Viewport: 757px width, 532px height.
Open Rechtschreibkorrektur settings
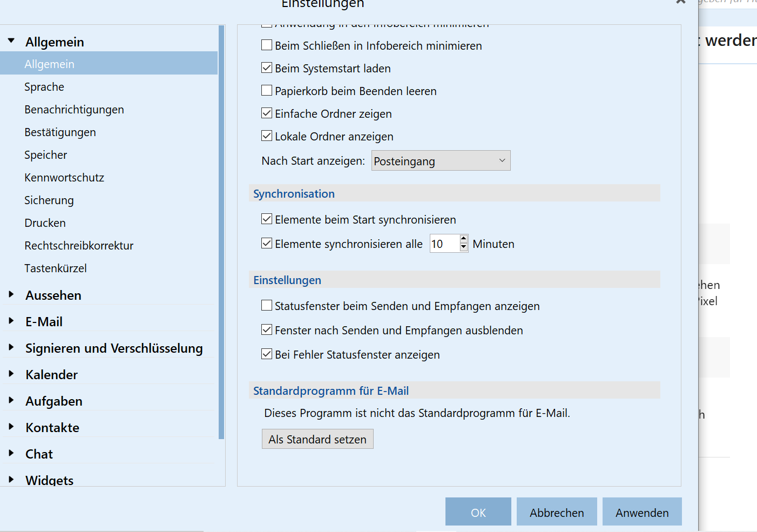click(79, 246)
